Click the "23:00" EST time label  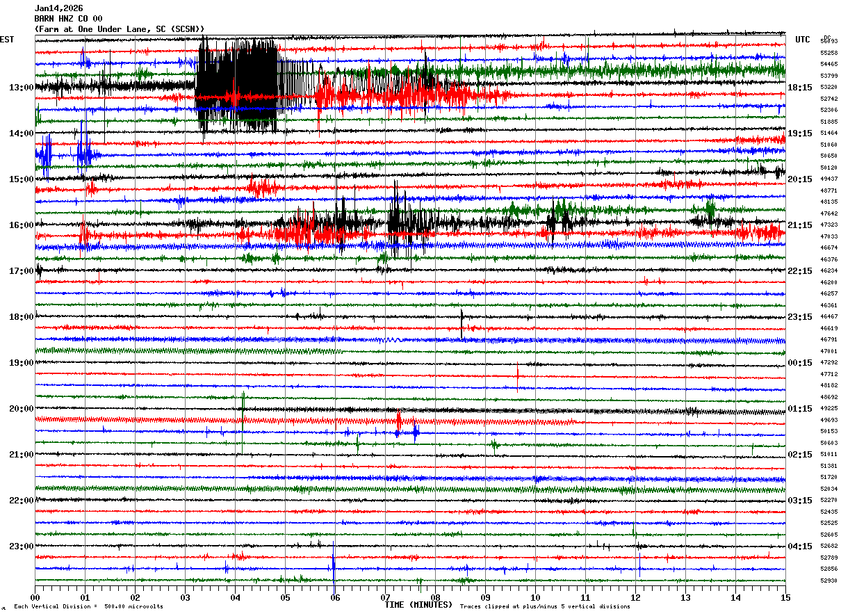21,546
